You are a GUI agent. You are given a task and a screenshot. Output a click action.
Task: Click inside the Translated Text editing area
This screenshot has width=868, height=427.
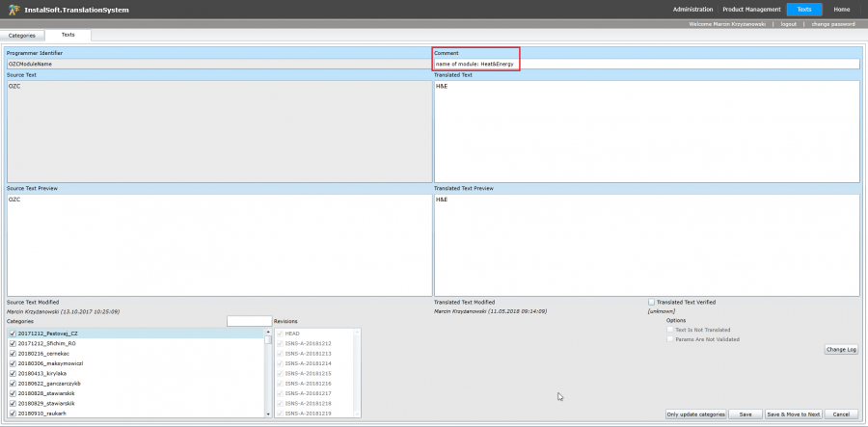[646, 130]
